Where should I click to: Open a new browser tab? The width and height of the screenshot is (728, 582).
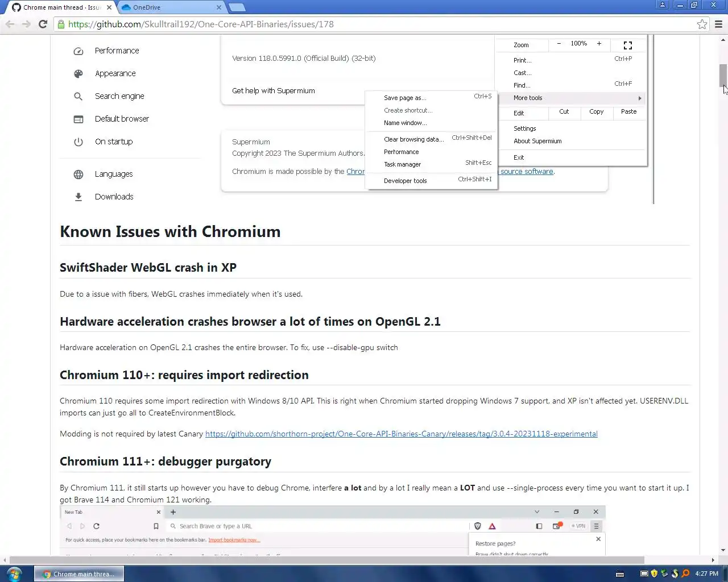pos(237,7)
